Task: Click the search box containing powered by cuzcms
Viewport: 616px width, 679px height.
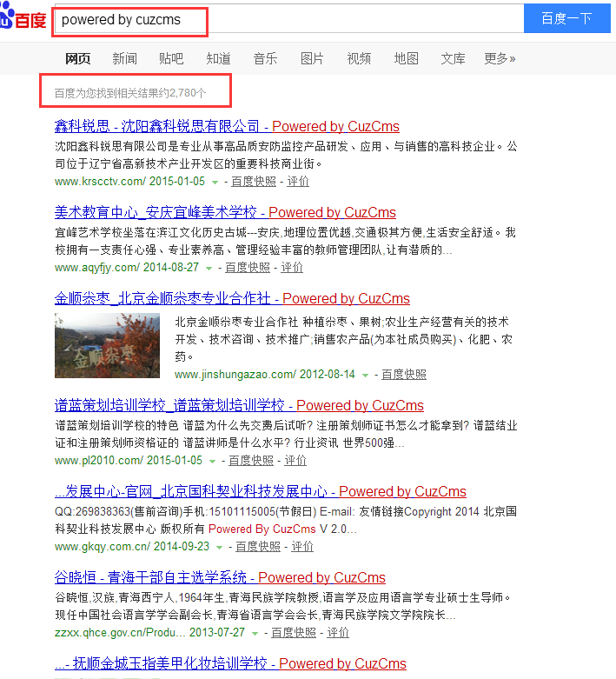Action: tap(288, 19)
